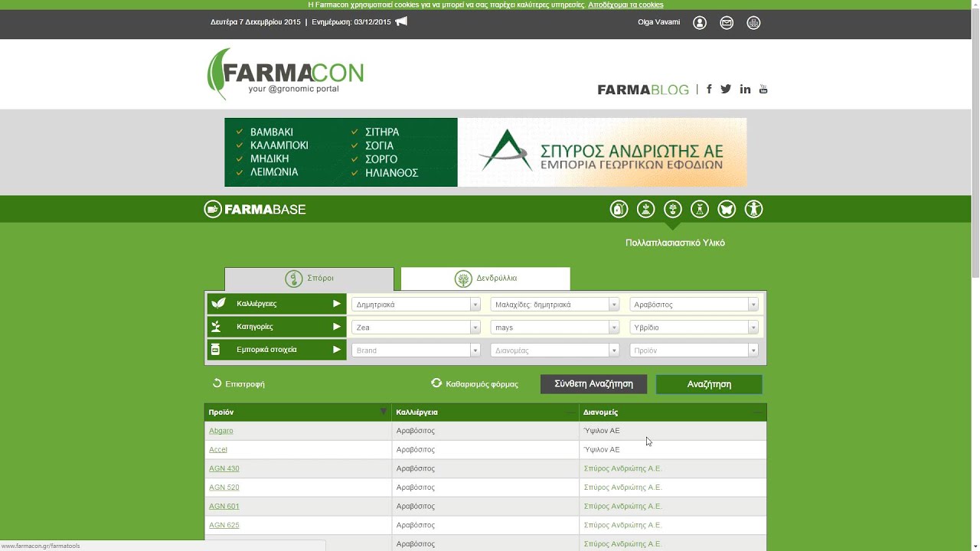980x551 pixels.
Task: Click the FARMABASE logo
Action: (255, 209)
